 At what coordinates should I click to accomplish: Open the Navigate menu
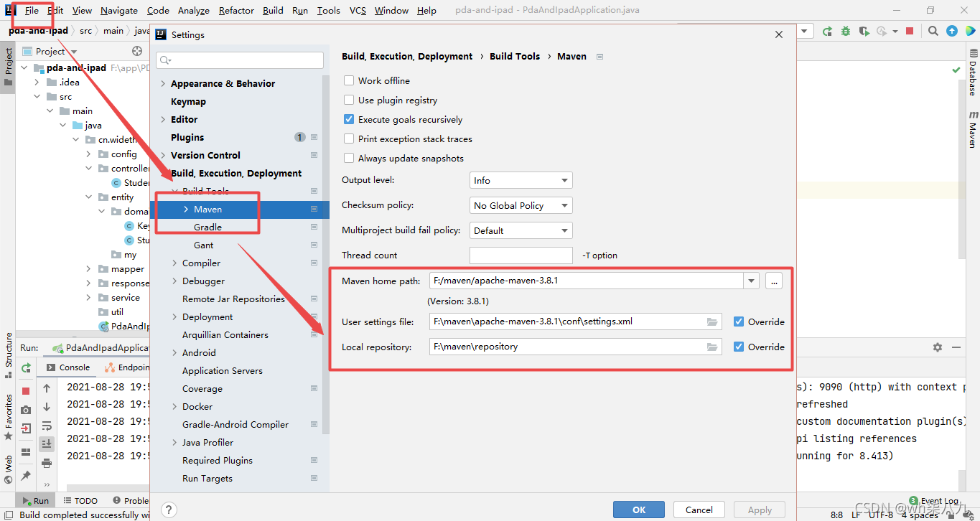tap(119, 10)
